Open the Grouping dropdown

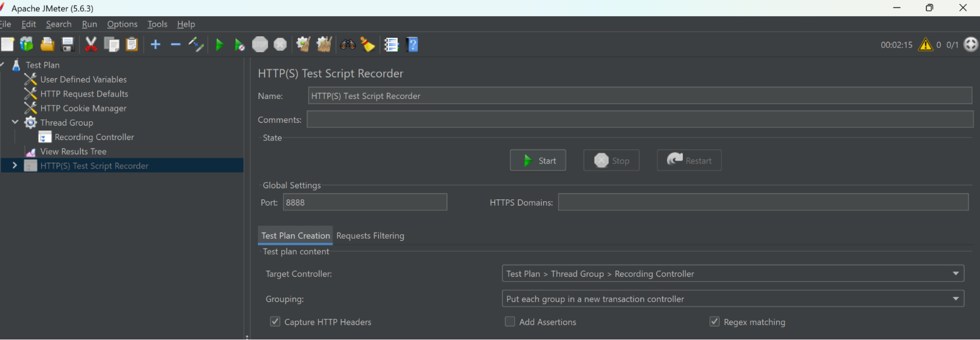pyautogui.click(x=733, y=299)
